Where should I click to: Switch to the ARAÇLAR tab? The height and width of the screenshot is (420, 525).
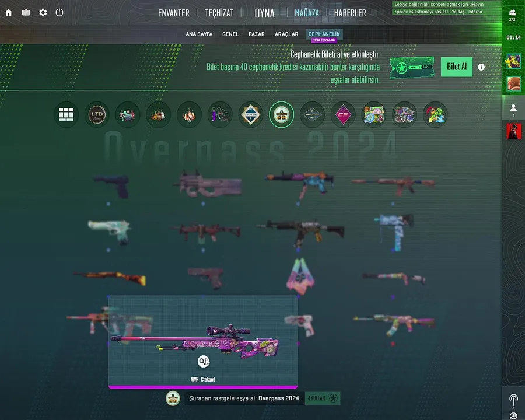[286, 34]
